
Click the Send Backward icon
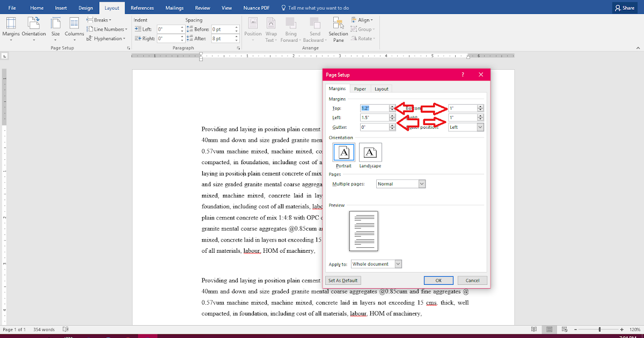[x=314, y=30]
